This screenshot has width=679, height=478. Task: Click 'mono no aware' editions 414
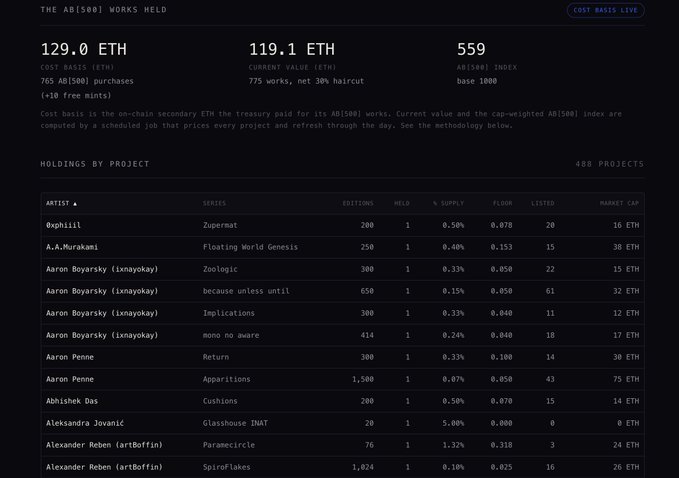[367, 335]
